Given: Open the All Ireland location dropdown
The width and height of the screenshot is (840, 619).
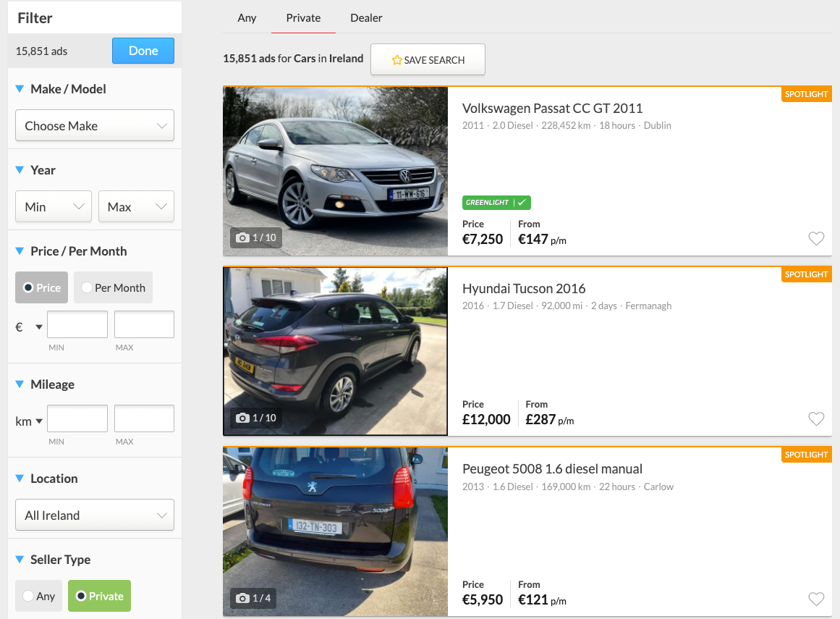Looking at the screenshot, I should [95, 515].
